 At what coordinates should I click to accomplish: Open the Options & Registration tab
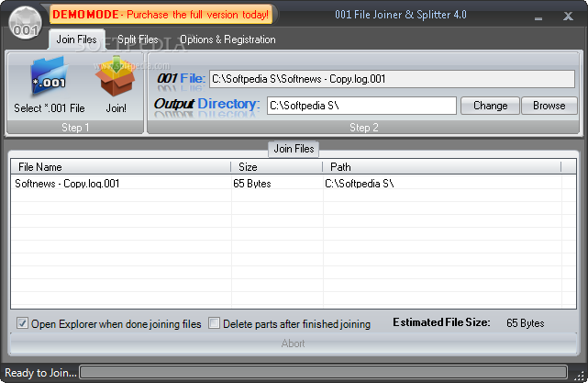tap(227, 39)
